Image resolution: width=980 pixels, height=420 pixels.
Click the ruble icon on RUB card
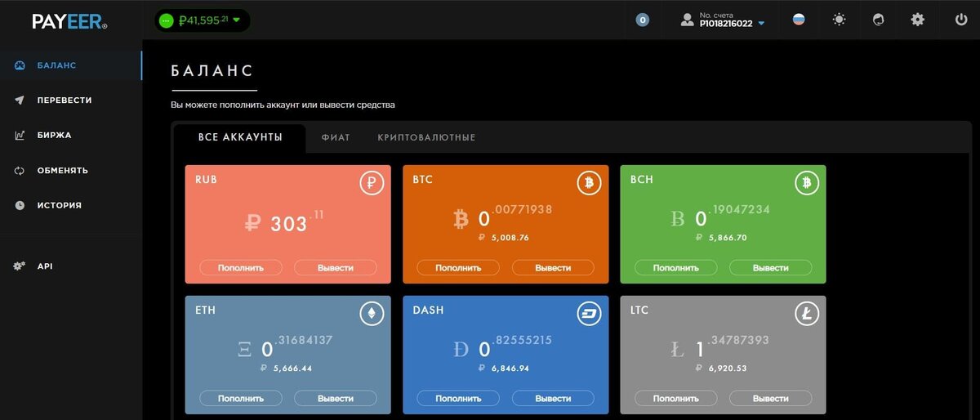coord(372,184)
